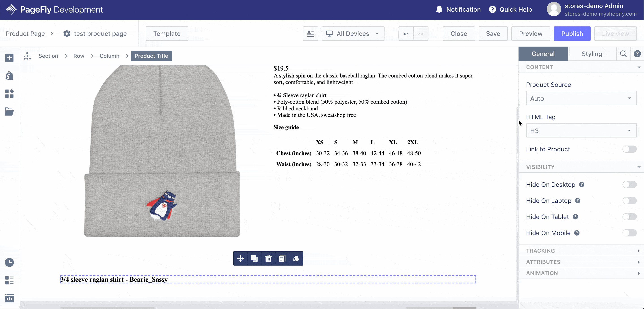Enable the Hide On Mobile switch

629,233
